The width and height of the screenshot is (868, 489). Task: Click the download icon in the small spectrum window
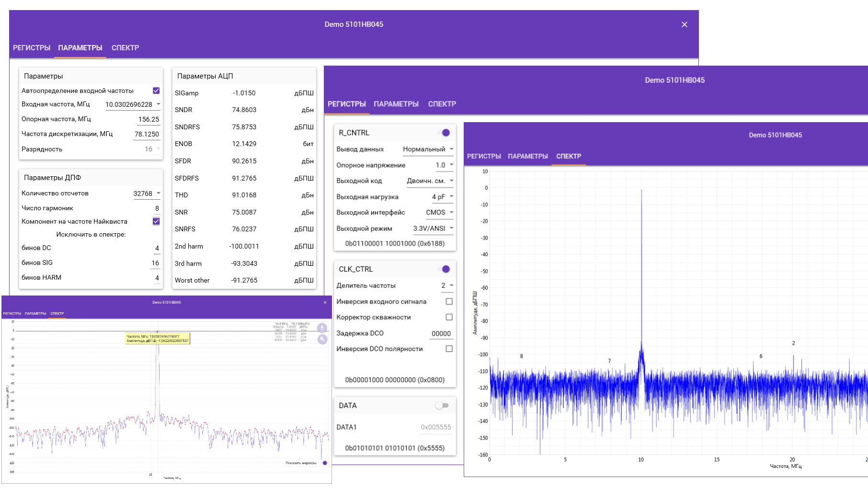pos(322,328)
